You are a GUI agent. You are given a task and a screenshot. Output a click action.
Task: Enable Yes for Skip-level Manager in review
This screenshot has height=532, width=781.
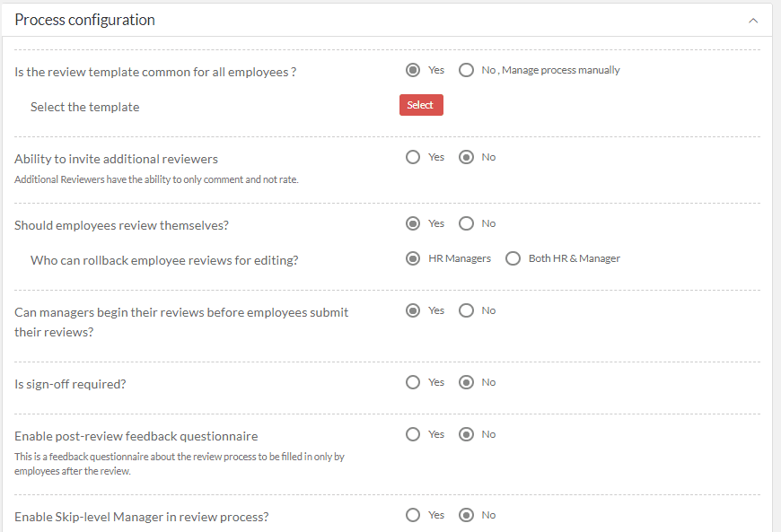pos(413,515)
